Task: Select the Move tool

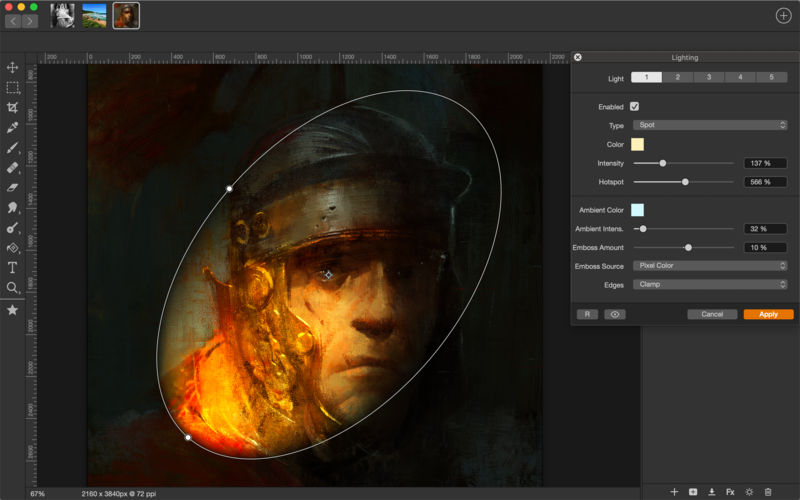Action: pos(13,67)
